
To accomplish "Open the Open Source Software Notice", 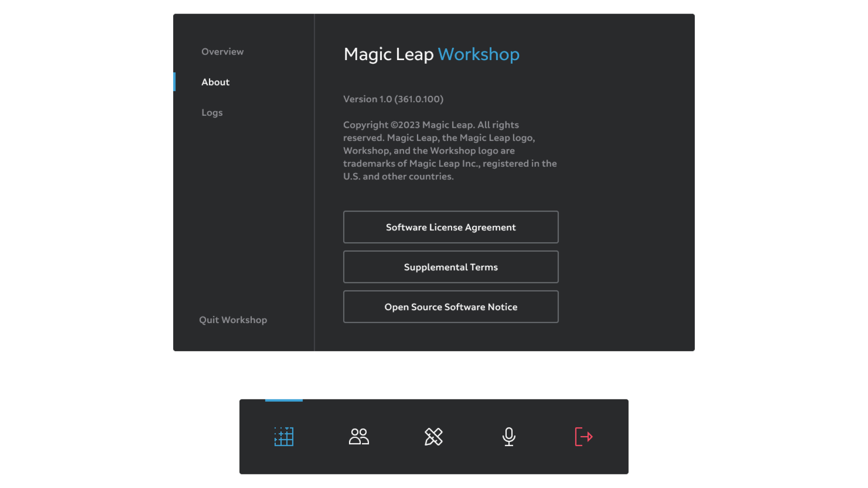I will [451, 306].
